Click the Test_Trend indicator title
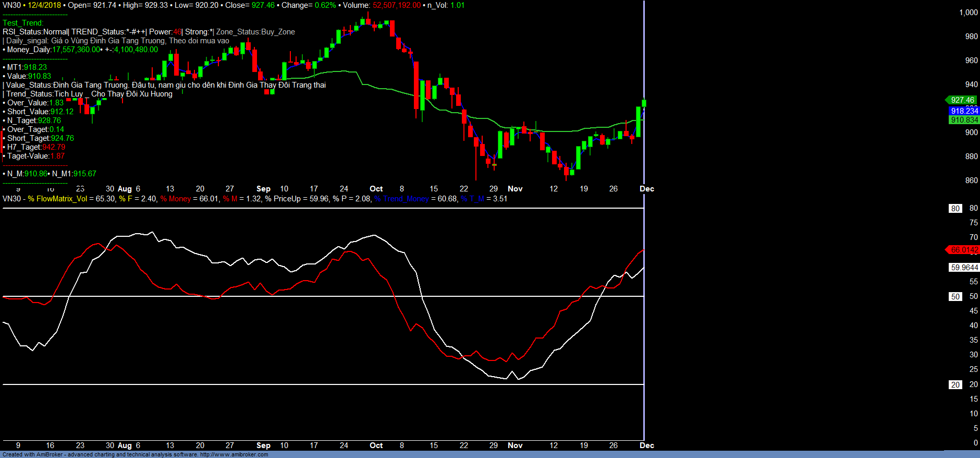 [x=23, y=23]
